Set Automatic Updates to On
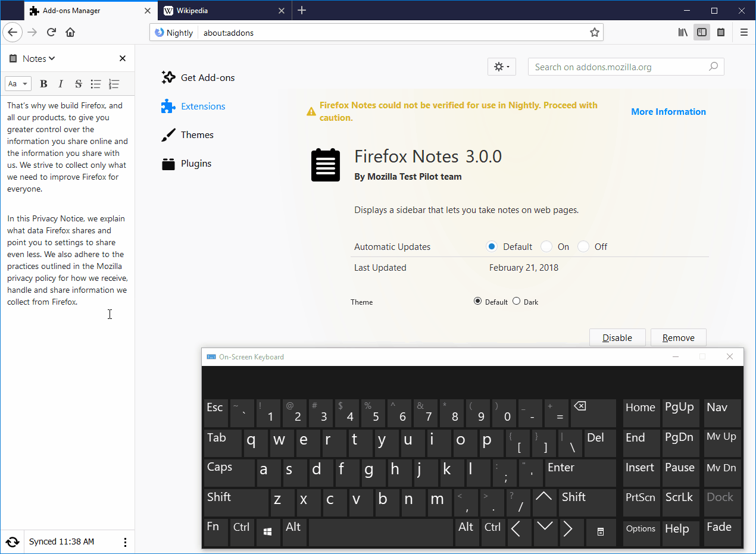756x554 pixels. click(x=546, y=246)
